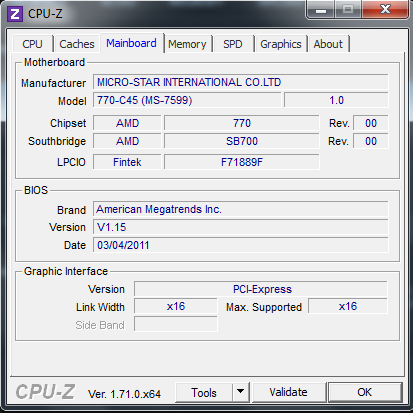Screen dimensions: 413x414
Task: Click the Manufacturer label
Action: tap(53, 83)
